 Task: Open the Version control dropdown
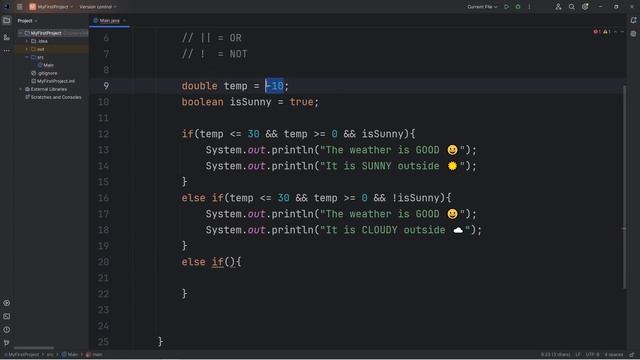(98, 7)
